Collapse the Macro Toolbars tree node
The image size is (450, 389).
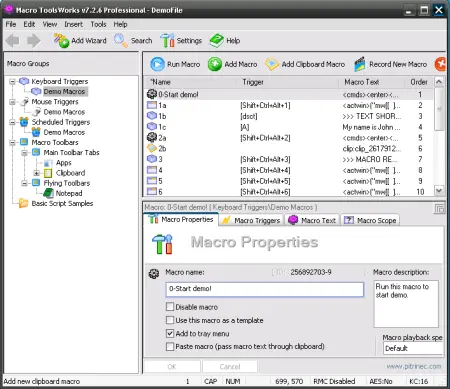pos(12,142)
